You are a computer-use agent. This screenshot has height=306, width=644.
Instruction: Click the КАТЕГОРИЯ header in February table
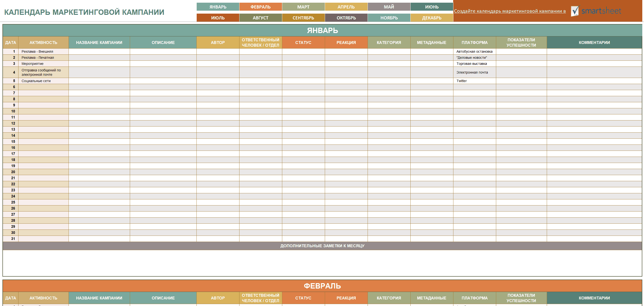pos(389,298)
